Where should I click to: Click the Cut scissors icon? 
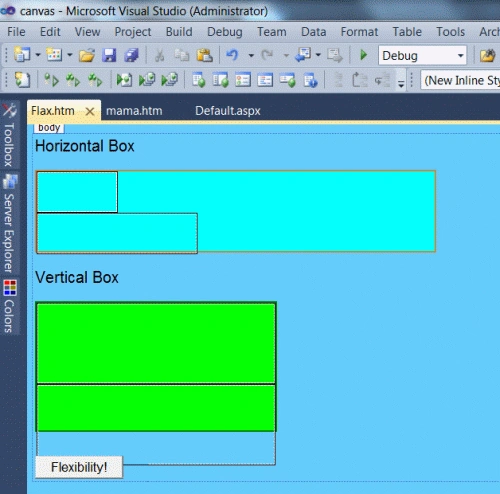coord(160,55)
